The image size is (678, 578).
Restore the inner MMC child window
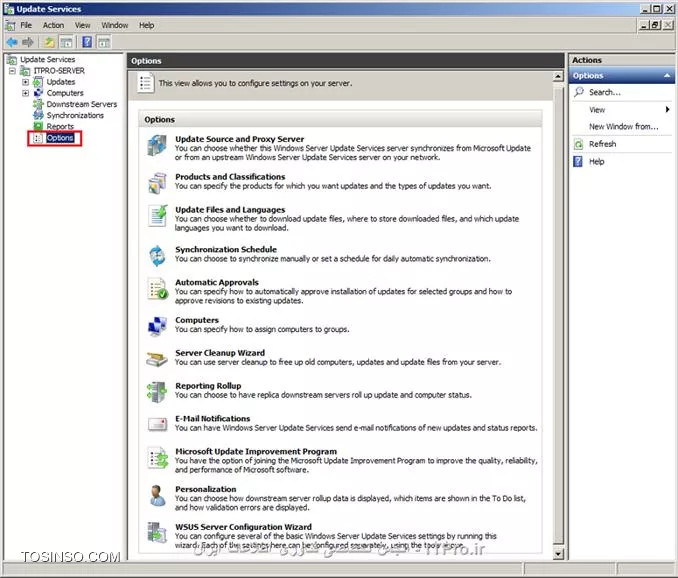pyautogui.click(x=656, y=25)
